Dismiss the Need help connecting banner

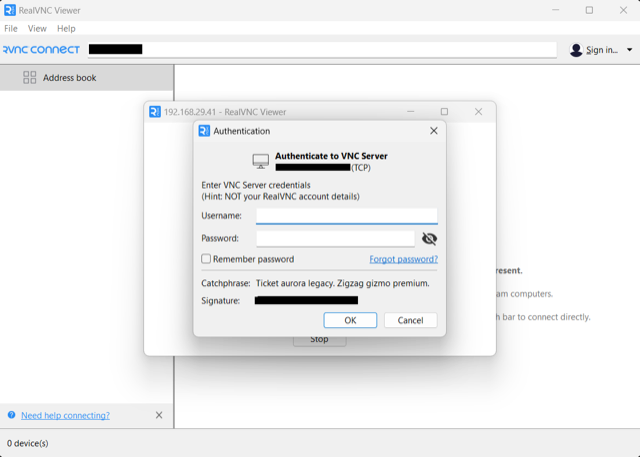[159, 415]
